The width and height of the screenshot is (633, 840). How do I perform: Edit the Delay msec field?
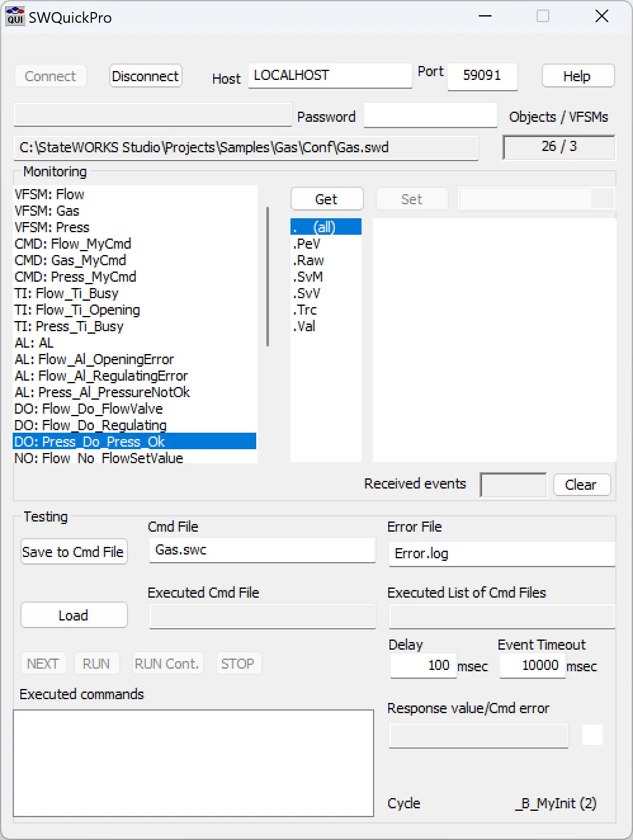pyautogui.click(x=423, y=666)
